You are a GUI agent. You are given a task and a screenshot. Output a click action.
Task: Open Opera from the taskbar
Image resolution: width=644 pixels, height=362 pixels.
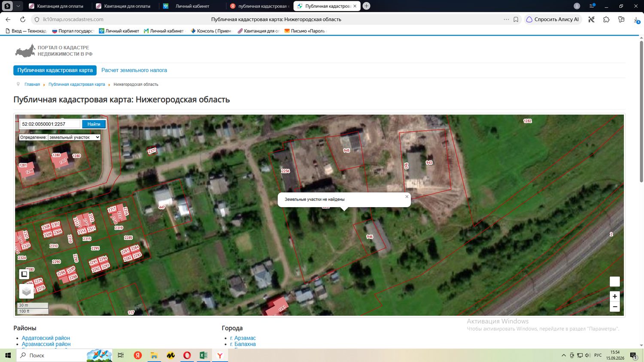coord(187,355)
